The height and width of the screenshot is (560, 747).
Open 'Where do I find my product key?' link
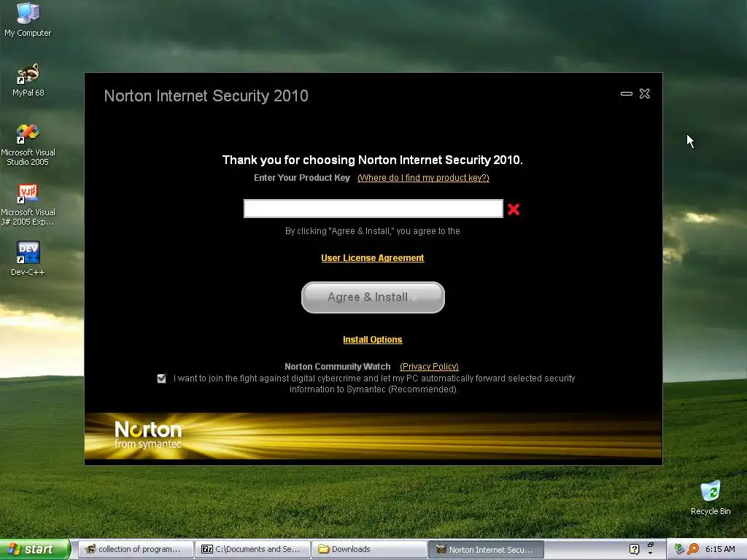423,178
